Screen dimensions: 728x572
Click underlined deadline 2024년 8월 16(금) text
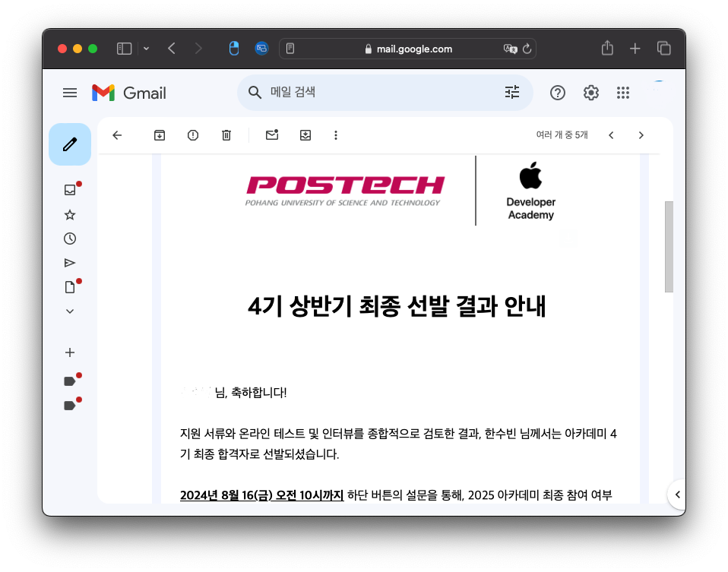pyautogui.click(x=262, y=495)
